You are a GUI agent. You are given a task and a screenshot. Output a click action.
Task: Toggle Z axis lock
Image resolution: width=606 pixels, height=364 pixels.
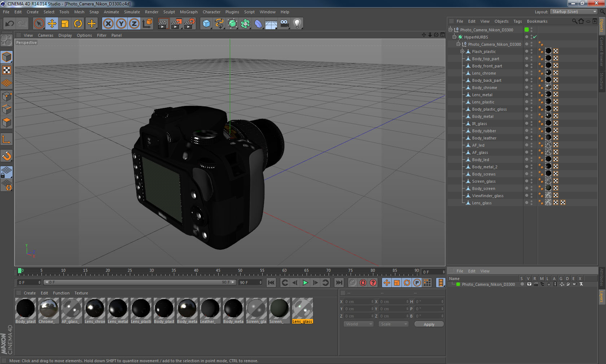click(x=134, y=24)
